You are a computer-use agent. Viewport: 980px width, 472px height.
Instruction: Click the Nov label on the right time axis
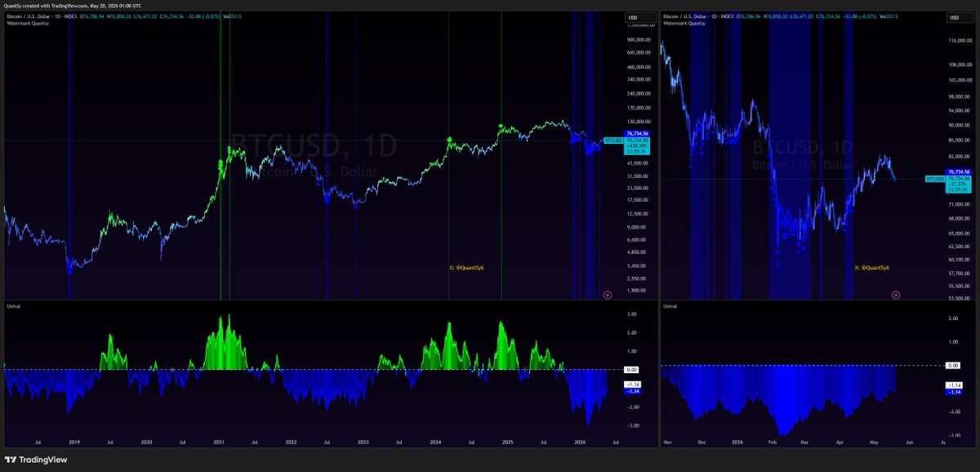click(666, 442)
